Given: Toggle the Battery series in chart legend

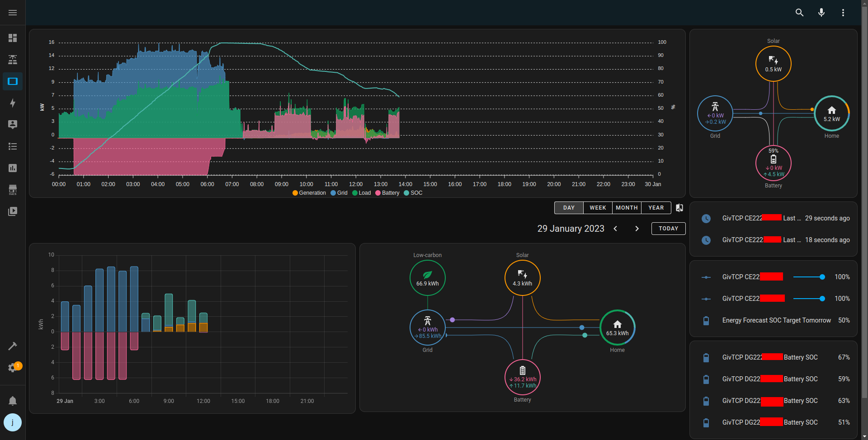Looking at the screenshot, I should click(x=387, y=193).
